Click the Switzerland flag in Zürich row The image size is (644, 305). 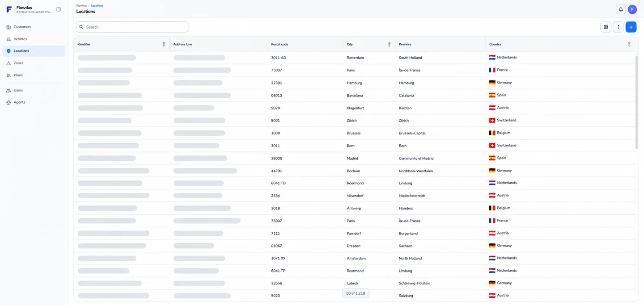[492, 120]
